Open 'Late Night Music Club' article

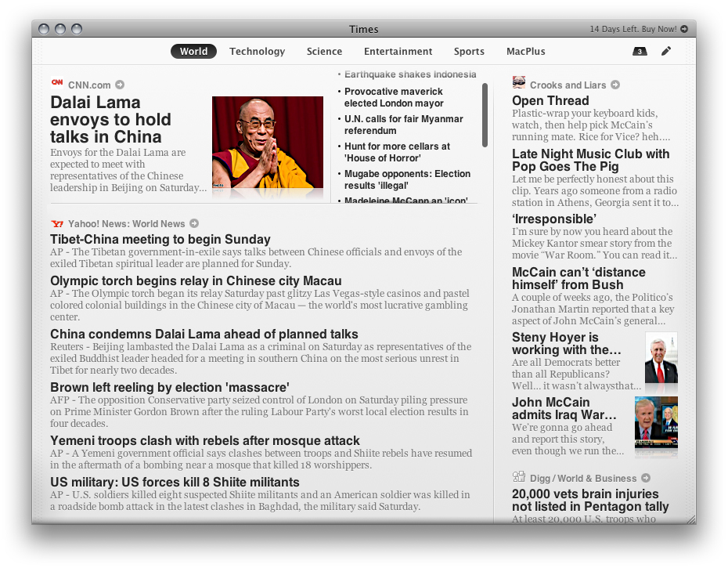click(590, 160)
